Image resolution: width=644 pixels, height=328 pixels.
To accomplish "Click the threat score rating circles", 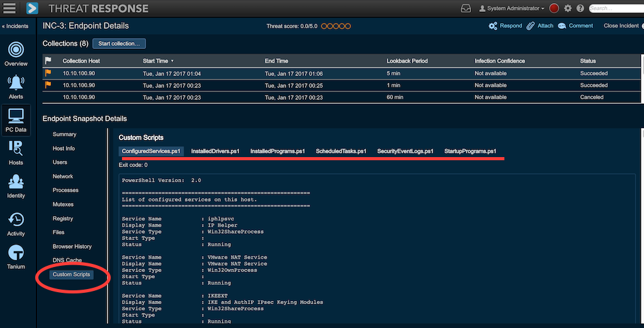I will coord(336,26).
